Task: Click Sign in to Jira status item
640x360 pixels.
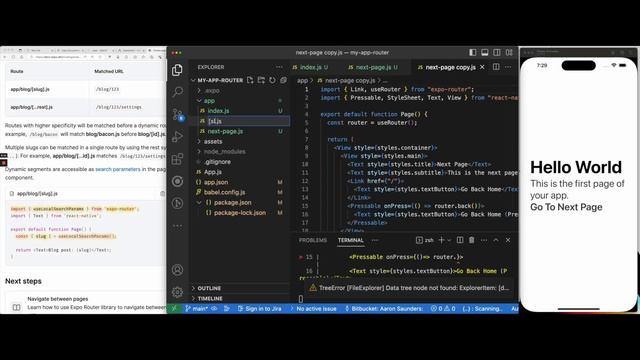Action: (x=260, y=309)
